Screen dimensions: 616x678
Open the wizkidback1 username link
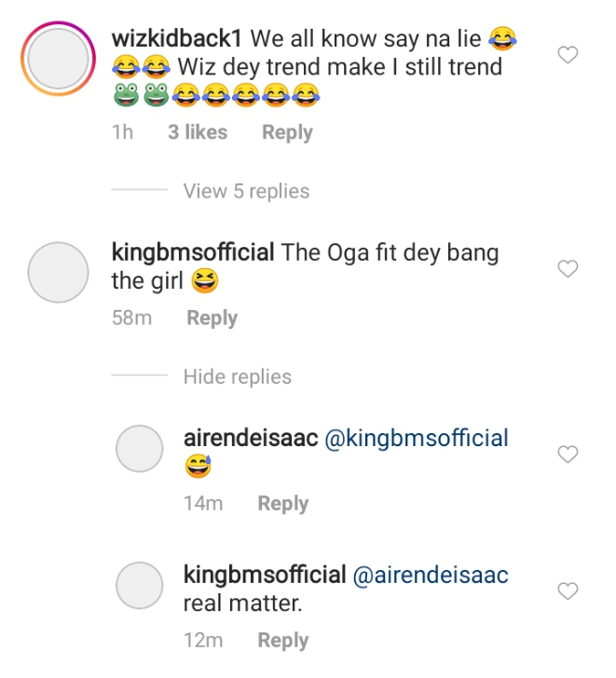point(177,38)
